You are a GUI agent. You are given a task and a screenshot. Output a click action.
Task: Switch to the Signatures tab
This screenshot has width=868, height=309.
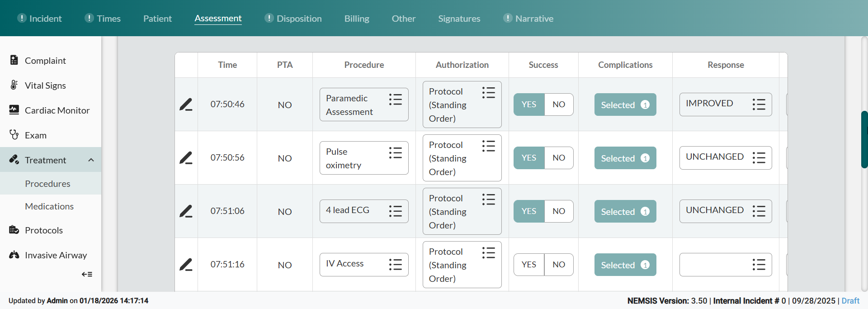[x=459, y=19]
